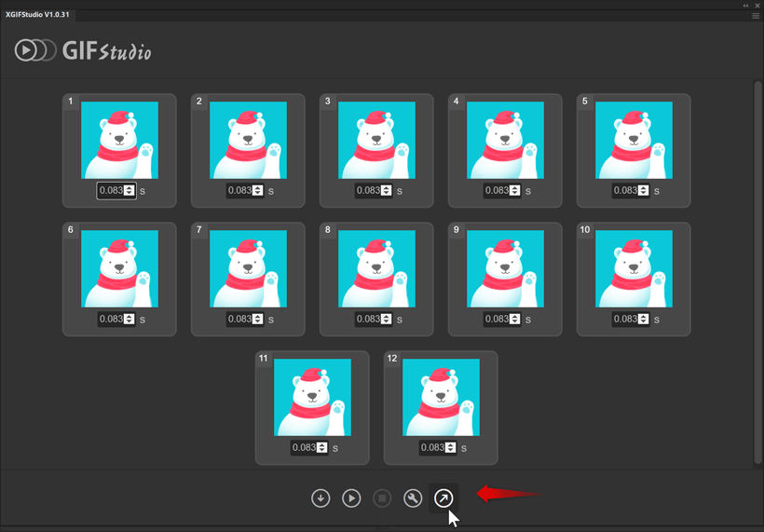Click the vertical scrollbar on the right
764x532 pixels.
point(757,273)
